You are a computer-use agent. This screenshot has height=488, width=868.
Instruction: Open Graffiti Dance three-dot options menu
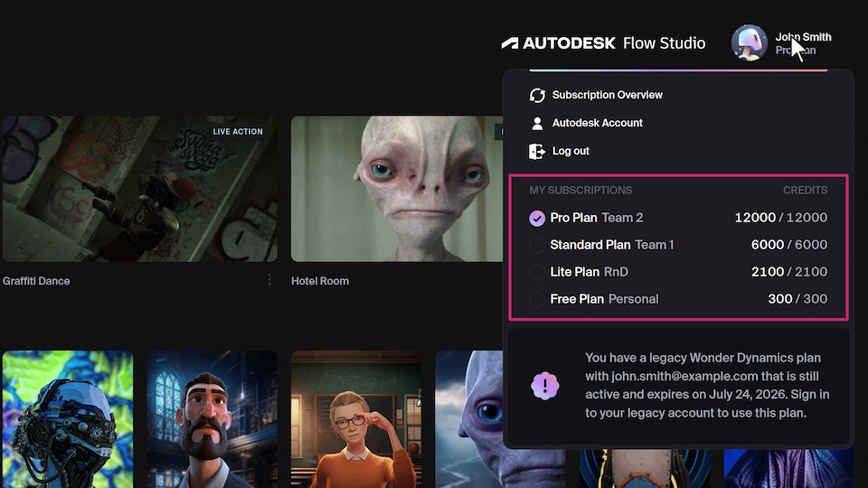[269, 280]
